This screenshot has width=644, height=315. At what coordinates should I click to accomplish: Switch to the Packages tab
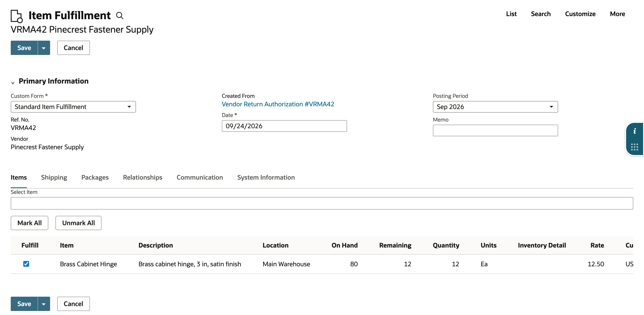[x=95, y=177]
